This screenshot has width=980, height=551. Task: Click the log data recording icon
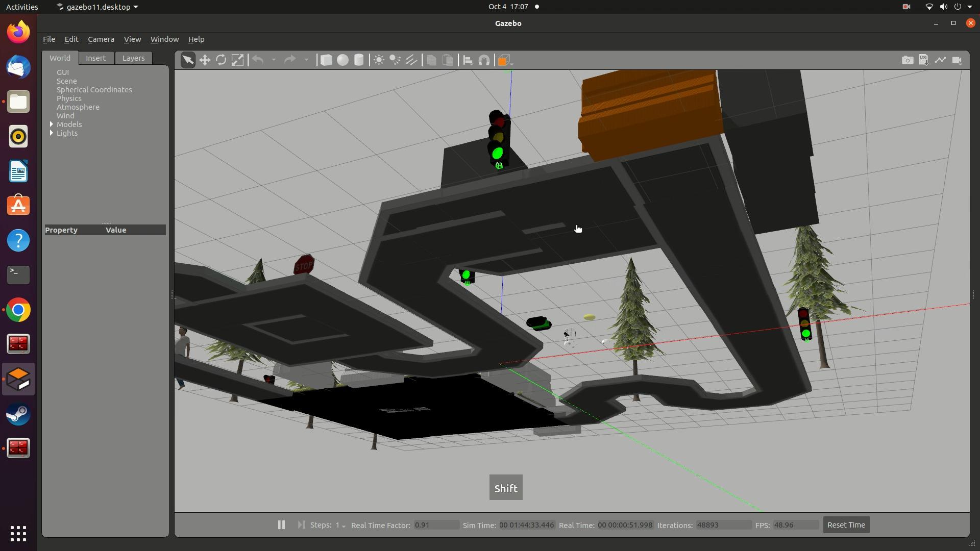[x=924, y=60]
